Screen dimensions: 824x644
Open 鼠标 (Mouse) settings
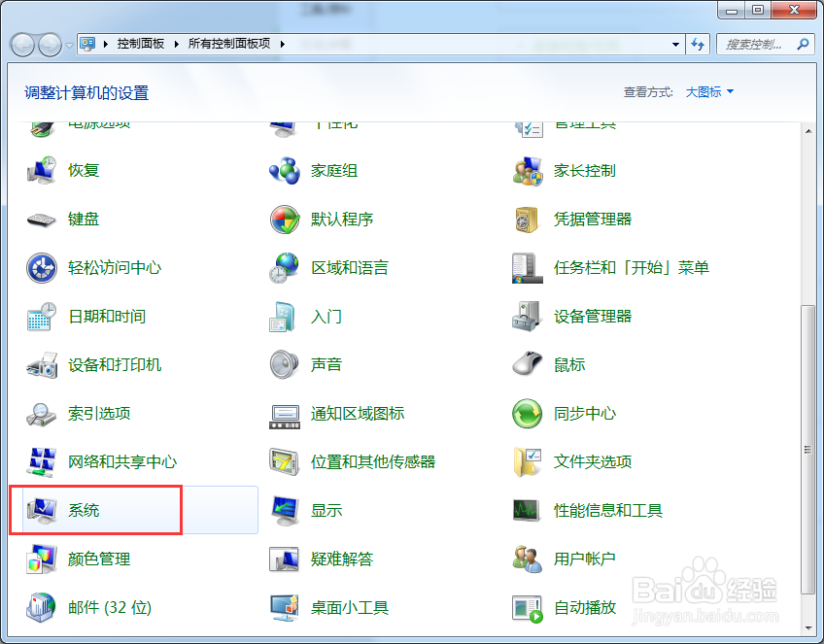[567, 364]
